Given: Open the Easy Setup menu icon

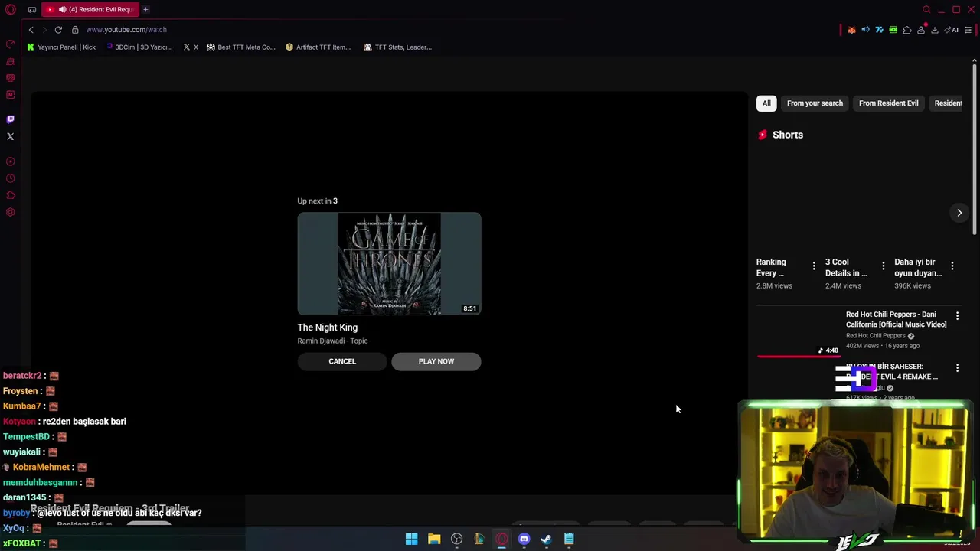Looking at the screenshot, I should click(x=968, y=30).
